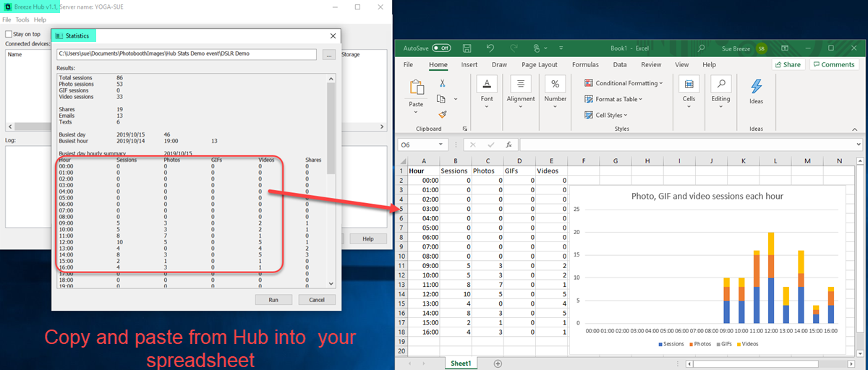The width and height of the screenshot is (868, 370).
Task: Click the Save icon in Excel title bar
Action: [x=467, y=48]
